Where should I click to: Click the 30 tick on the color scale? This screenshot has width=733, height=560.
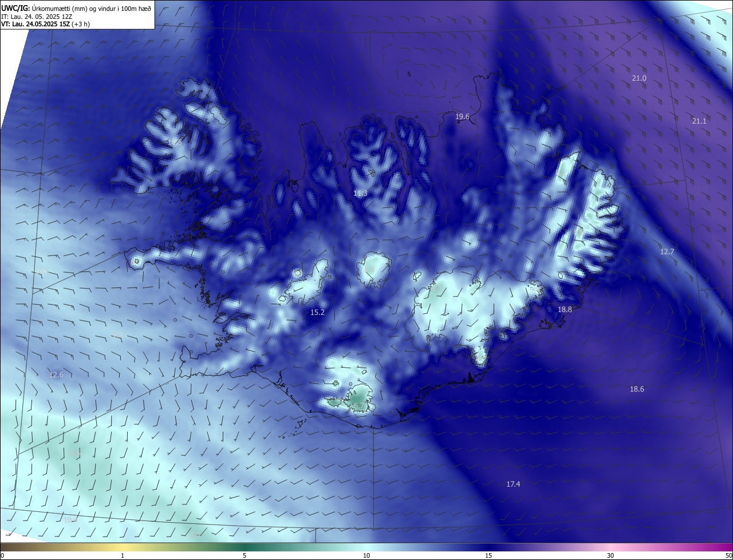(610, 555)
